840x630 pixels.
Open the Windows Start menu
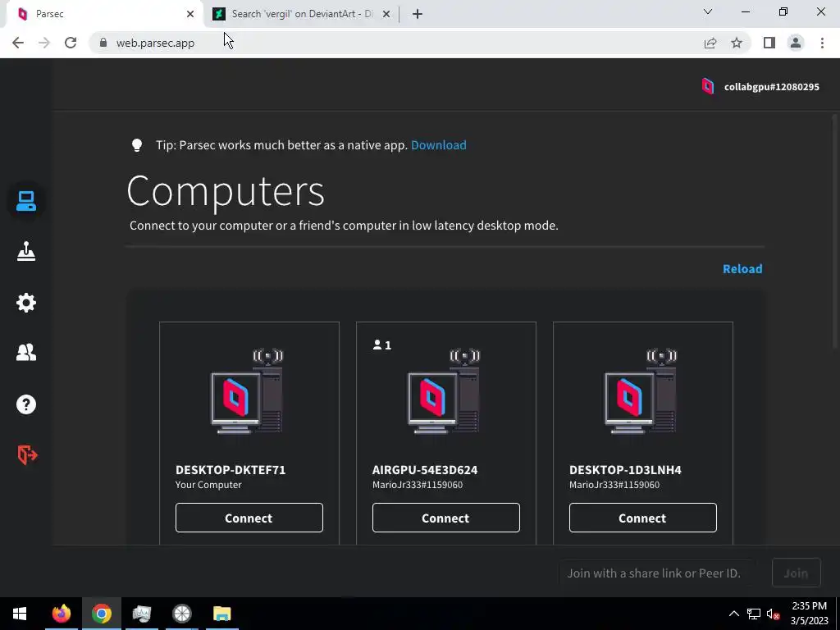point(20,614)
